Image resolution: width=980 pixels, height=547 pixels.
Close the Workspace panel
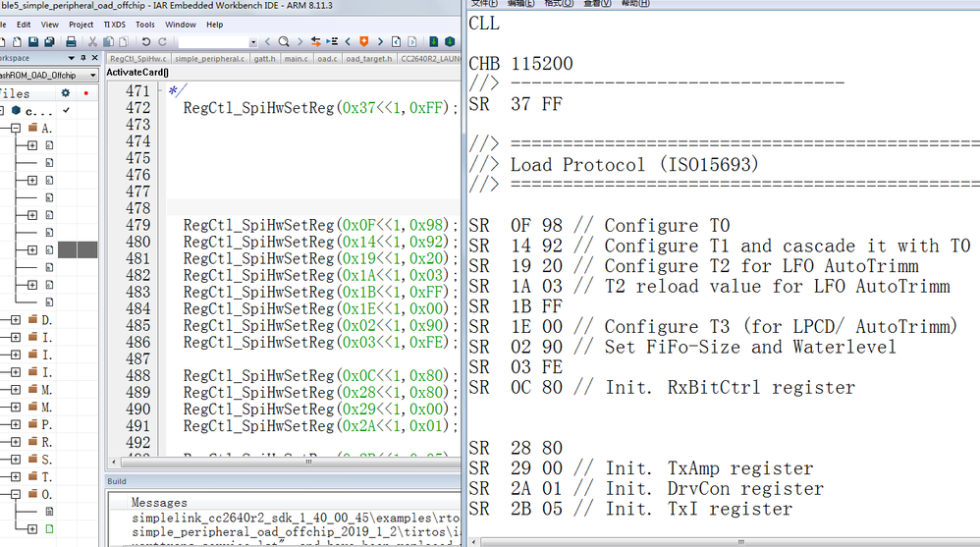[x=95, y=58]
